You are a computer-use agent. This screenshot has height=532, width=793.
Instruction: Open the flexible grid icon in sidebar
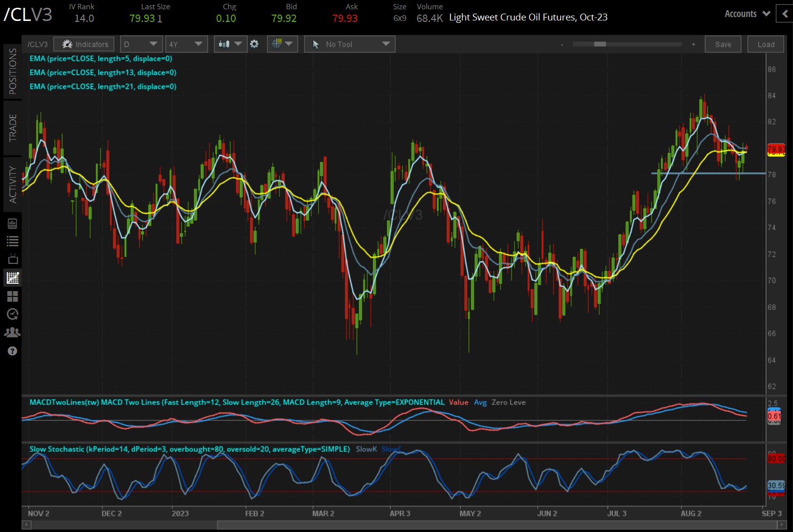click(13, 296)
